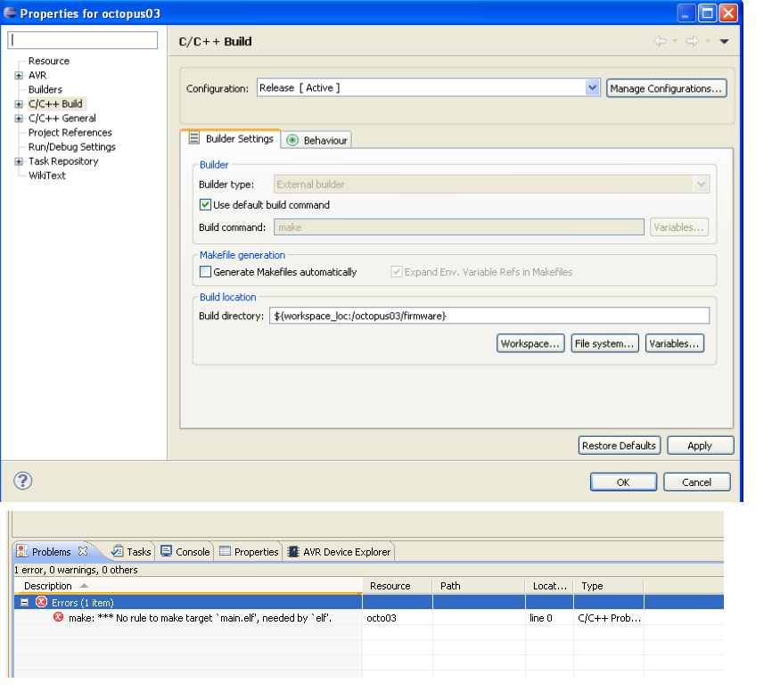Select Resource in the properties tree
Screen dimensions: 772x700
[49, 62]
